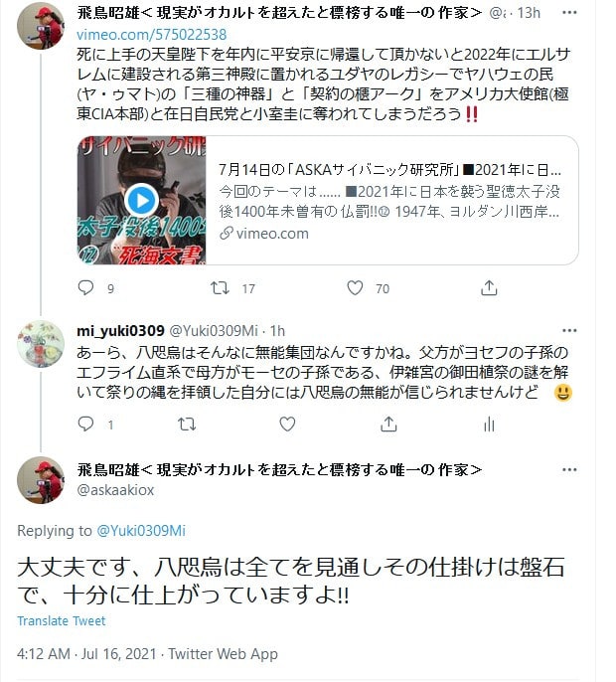Play the Vimeo video preview

(141, 201)
